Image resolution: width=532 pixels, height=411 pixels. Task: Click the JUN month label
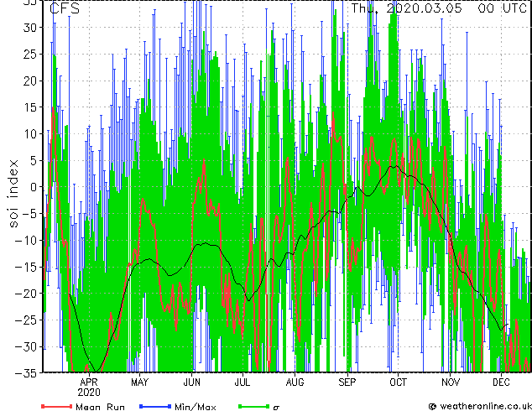tap(191, 382)
